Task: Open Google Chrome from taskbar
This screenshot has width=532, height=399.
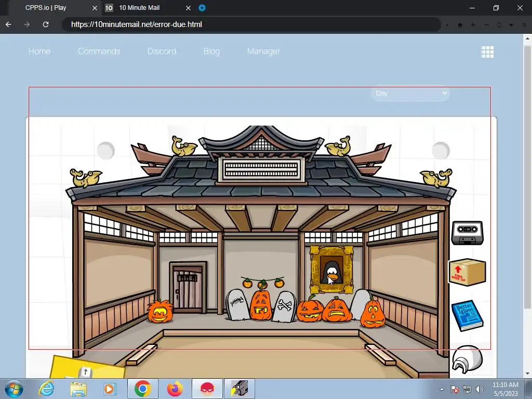Action: (x=143, y=389)
